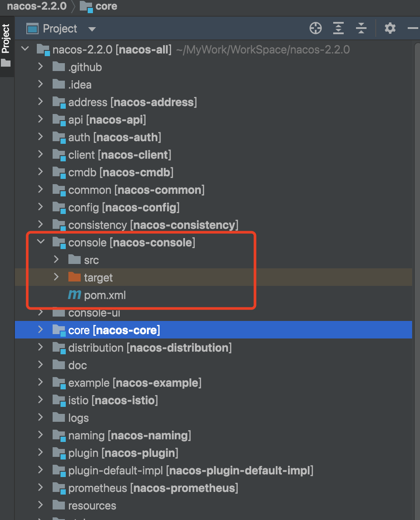Click the Collapse All toolbar icon
The image size is (420, 520).
[x=361, y=28]
